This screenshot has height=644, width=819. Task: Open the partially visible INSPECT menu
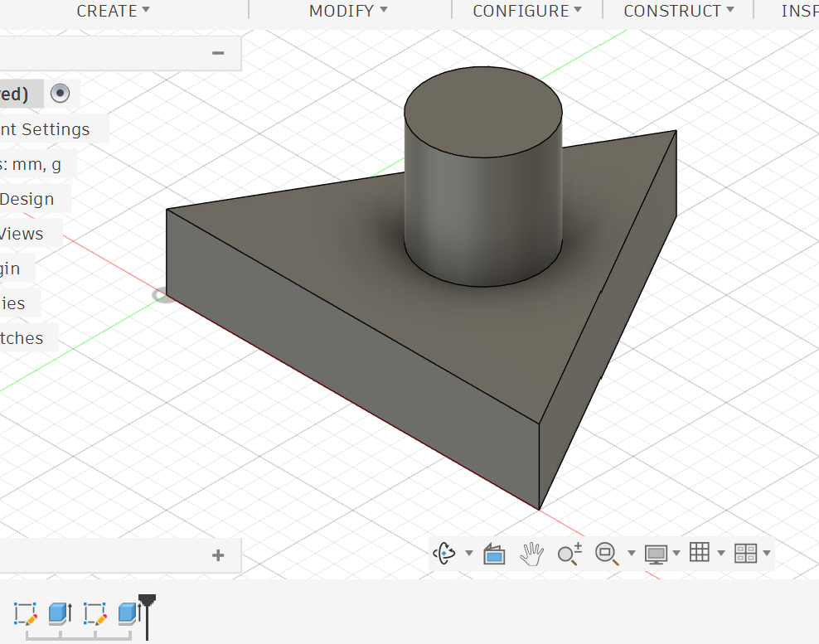[800, 11]
